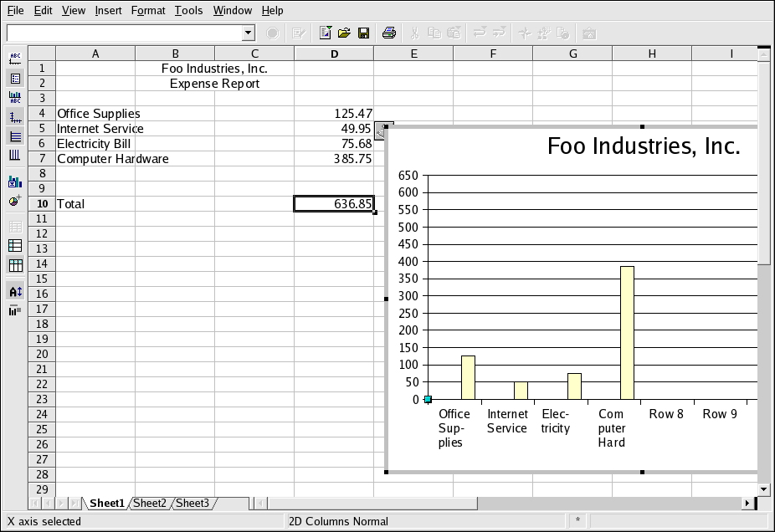The width and height of the screenshot is (775, 532).
Task: Click the Data in Rows icon
Action: 15,246
